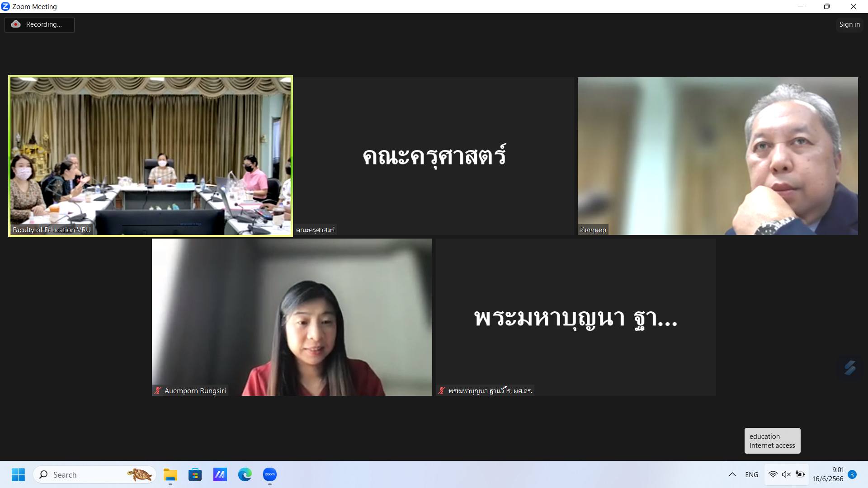Image resolution: width=868 pixels, height=488 pixels.
Task: Click the Sign in button
Action: coord(849,24)
